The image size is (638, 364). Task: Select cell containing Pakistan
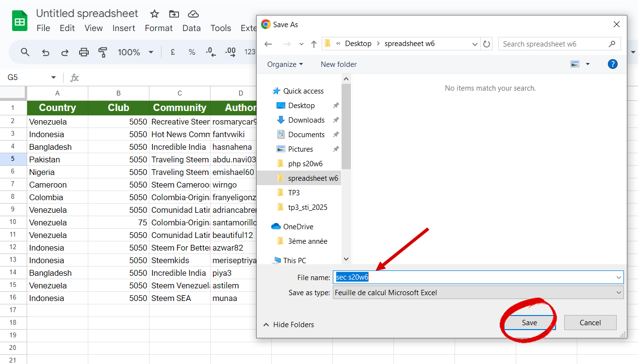pyautogui.click(x=57, y=159)
